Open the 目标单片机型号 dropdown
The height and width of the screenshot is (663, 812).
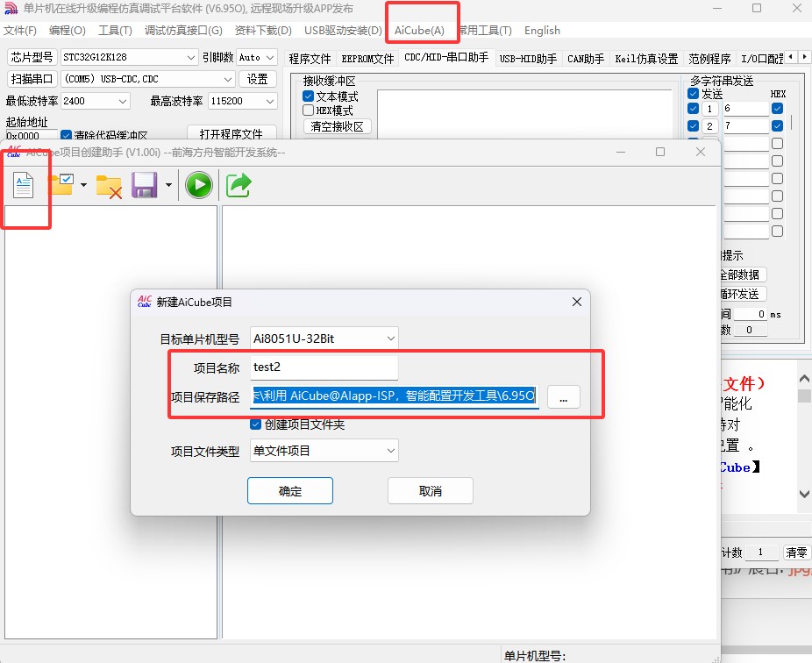[x=324, y=339]
